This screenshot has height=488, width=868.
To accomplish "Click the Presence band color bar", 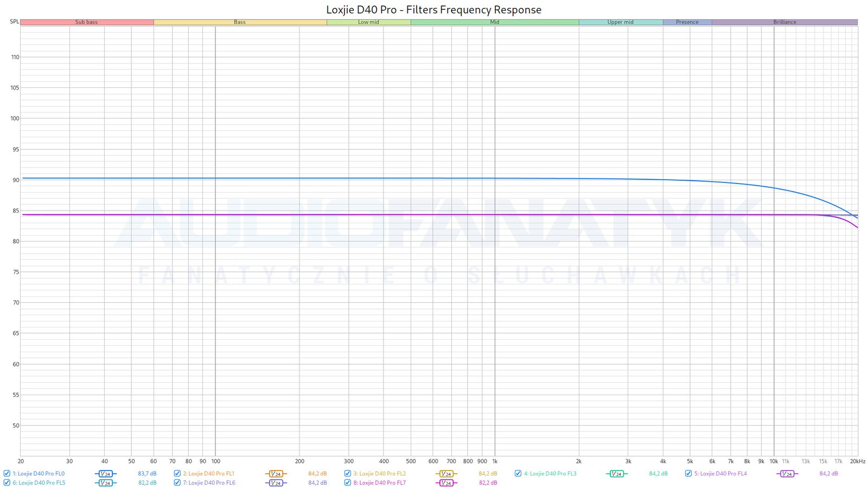I will pos(687,22).
